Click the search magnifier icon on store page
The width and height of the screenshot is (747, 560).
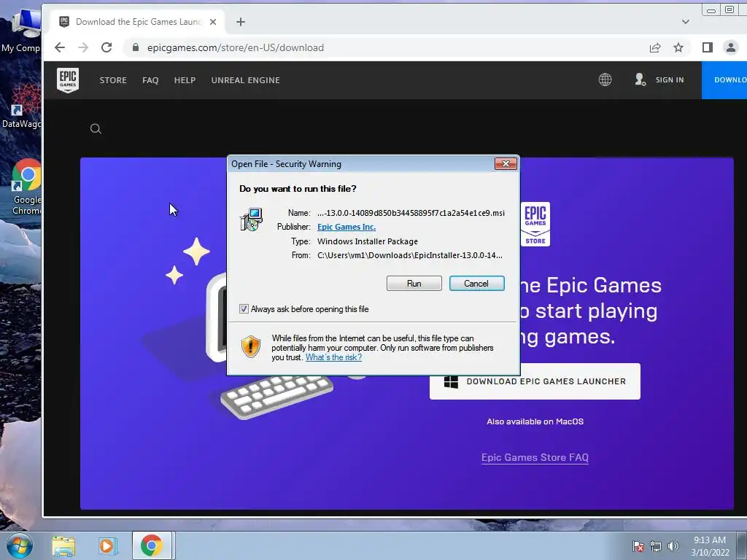96,128
